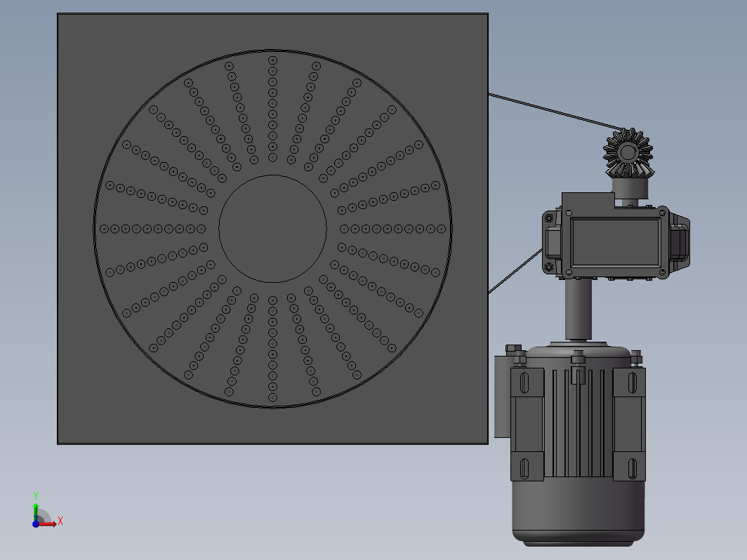Click the cylindrical hub beneath the bevel gear
This screenshot has width=747, height=560.
(x=629, y=188)
